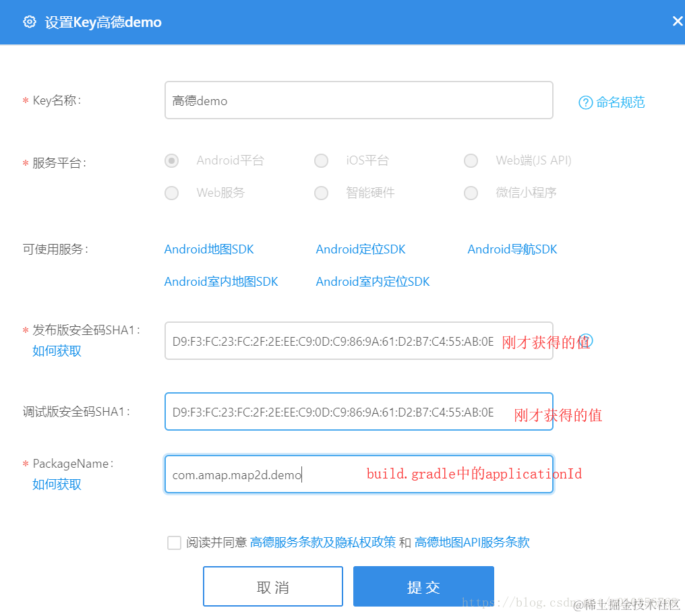Screen dimensions: 685x616
Task: Close the 设置Key高德demo dialog
Action: pos(677,20)
